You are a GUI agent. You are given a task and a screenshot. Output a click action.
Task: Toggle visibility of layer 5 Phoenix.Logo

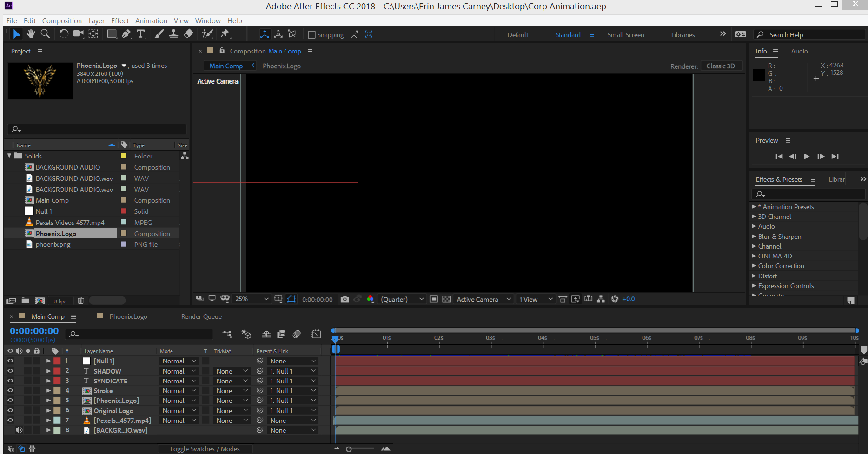(x=10, y=400)
